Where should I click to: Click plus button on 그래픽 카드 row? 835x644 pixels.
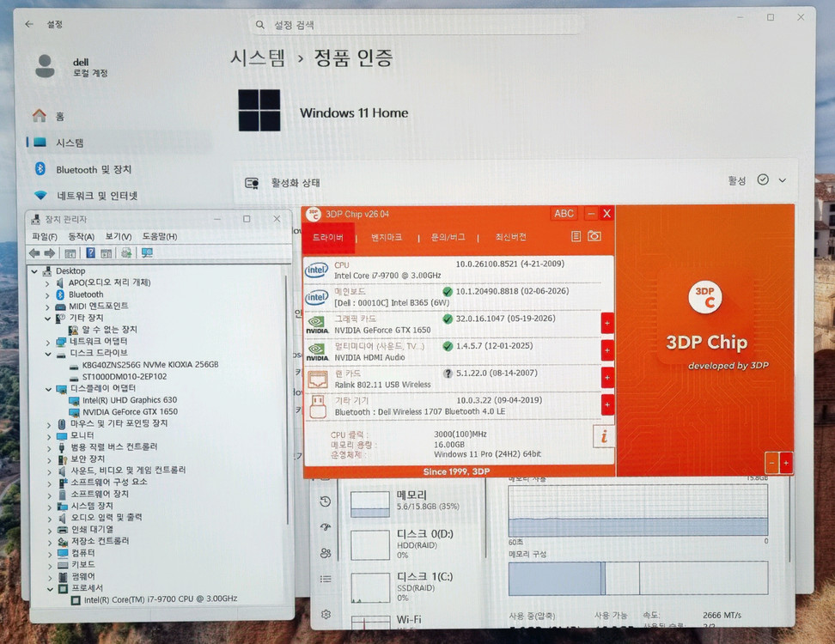(x=606, y=324)
